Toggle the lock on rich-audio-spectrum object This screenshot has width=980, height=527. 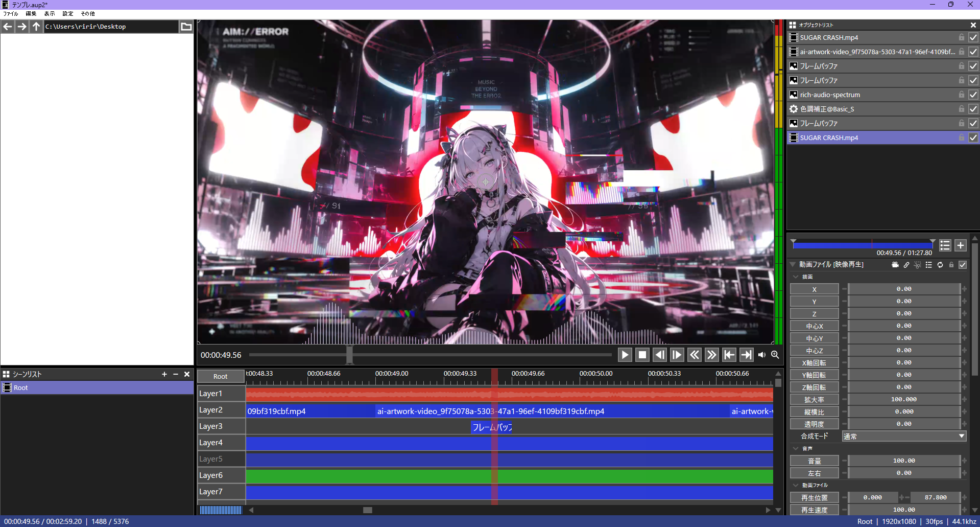(962, 95)
